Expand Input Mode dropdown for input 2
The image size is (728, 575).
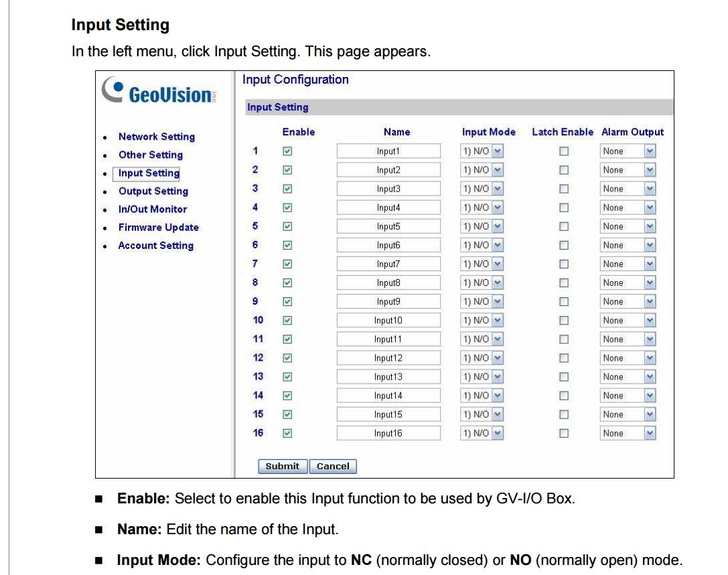pyautogui.click(x=496, y=171)
